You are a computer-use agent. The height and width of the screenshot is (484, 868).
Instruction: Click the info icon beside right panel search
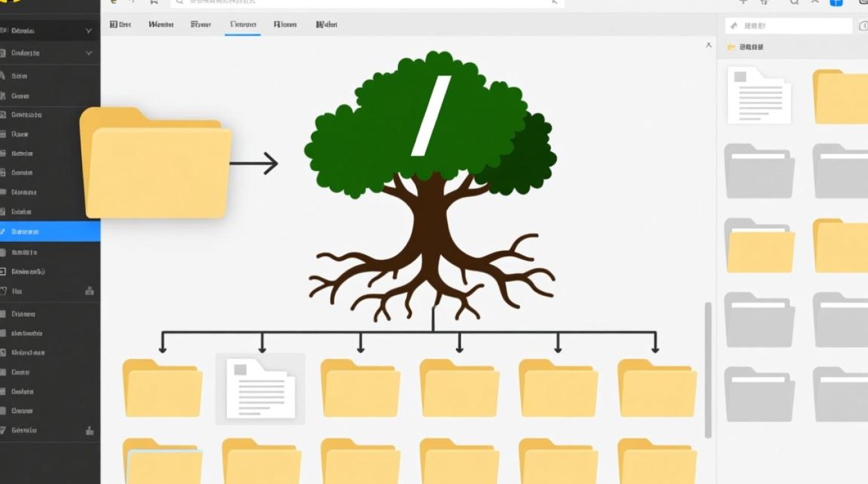coord(863,26)
